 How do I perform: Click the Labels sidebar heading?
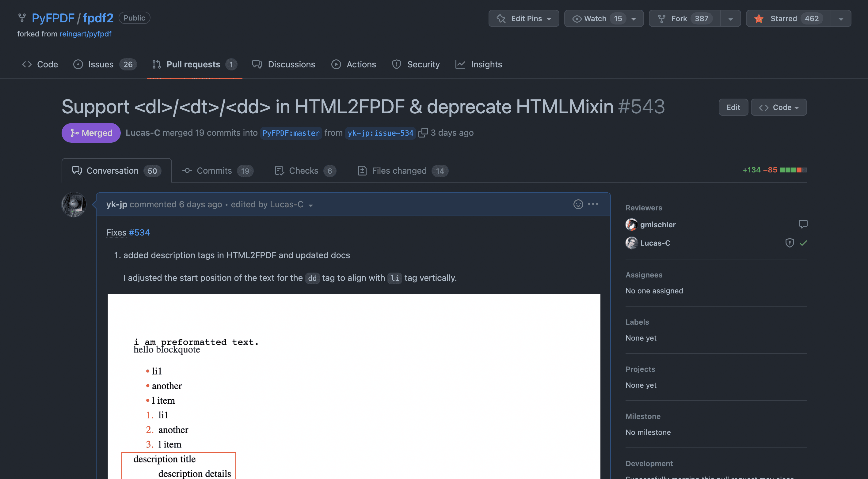637,322
